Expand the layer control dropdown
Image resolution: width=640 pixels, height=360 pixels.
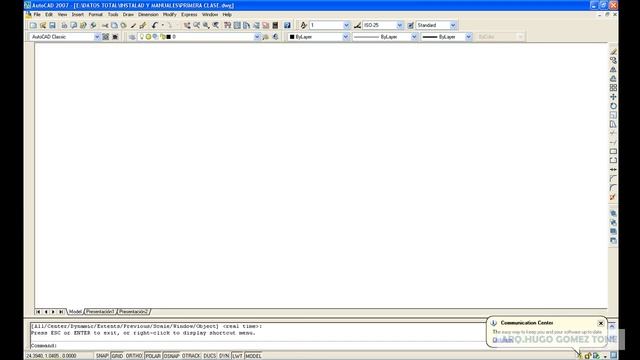click(x=257, y=37)
